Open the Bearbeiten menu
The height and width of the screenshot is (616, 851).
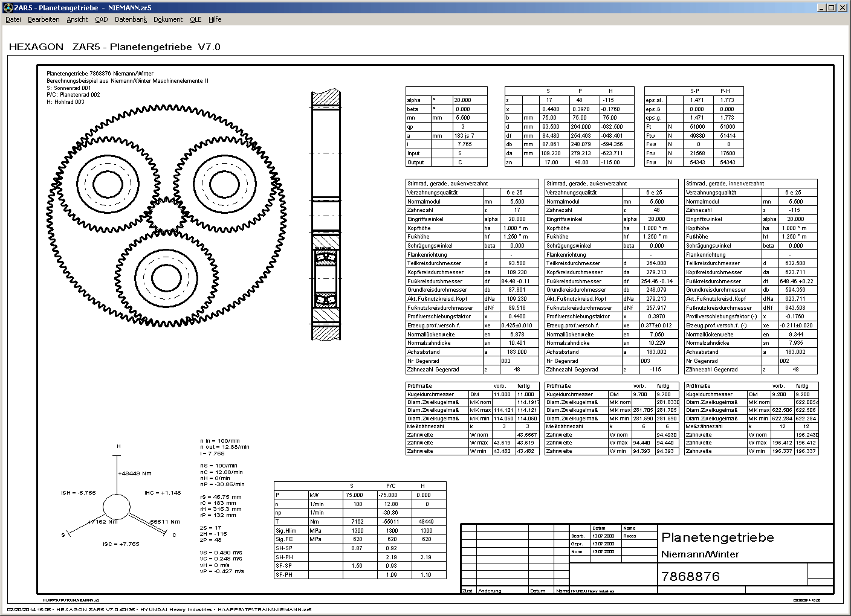coord(44,19)
